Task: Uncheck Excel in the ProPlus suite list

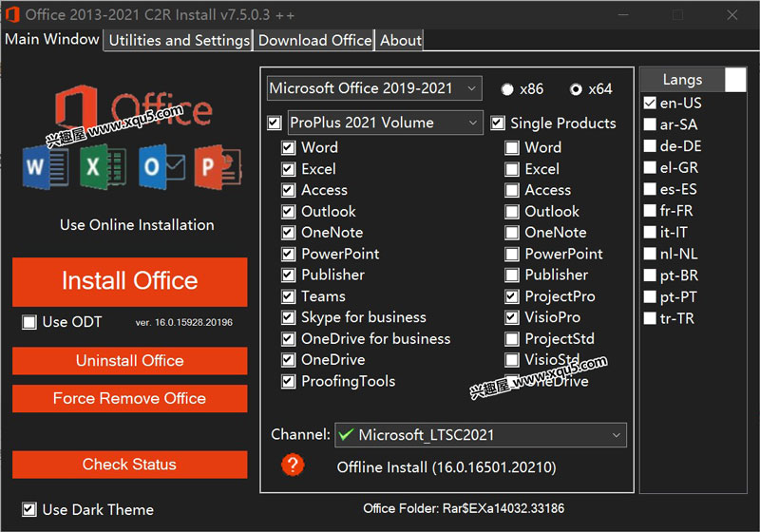Action: 289,168
